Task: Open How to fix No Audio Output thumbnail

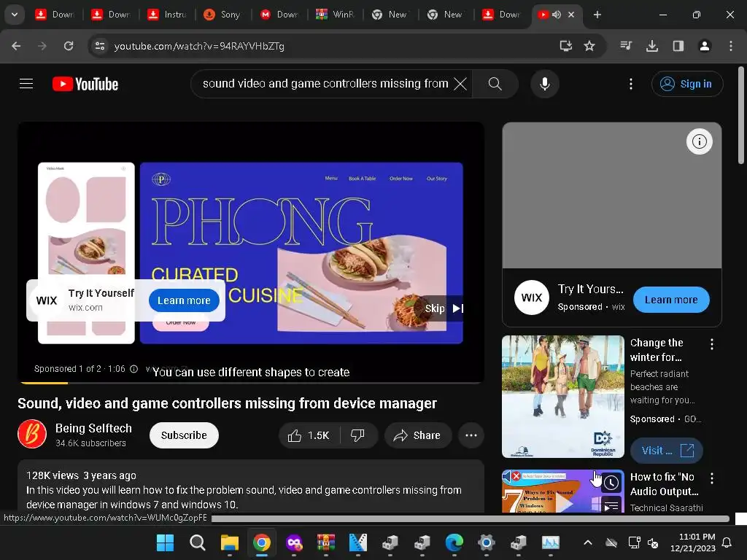Action: click(x=563, y=491)
